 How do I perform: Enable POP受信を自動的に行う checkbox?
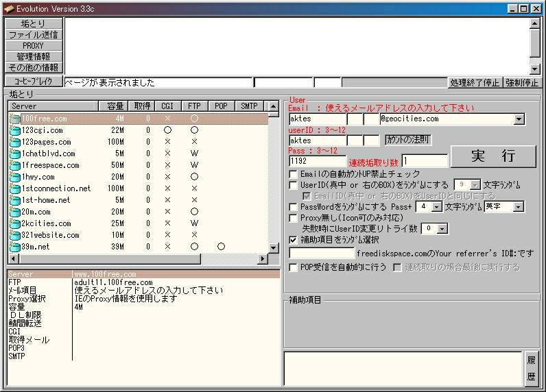point(293,267)
